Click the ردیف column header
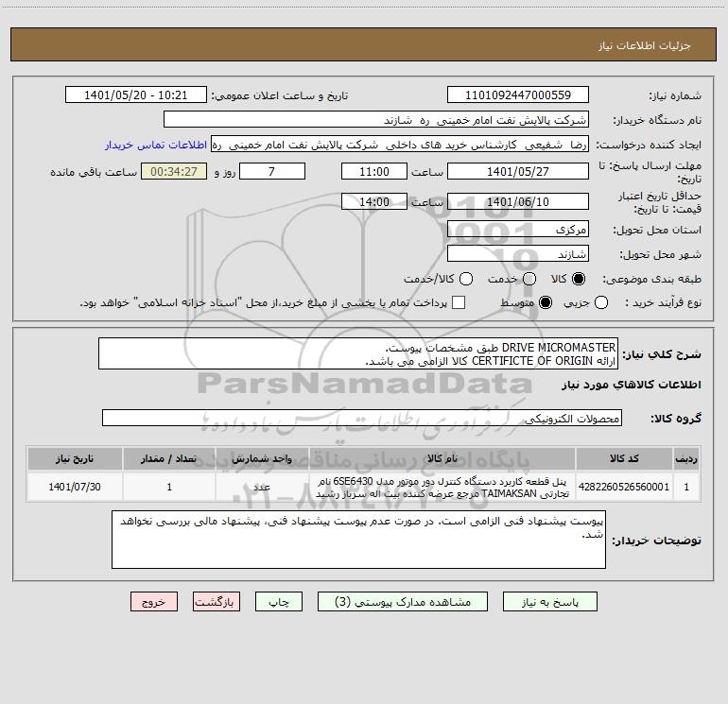 [686, 458]
